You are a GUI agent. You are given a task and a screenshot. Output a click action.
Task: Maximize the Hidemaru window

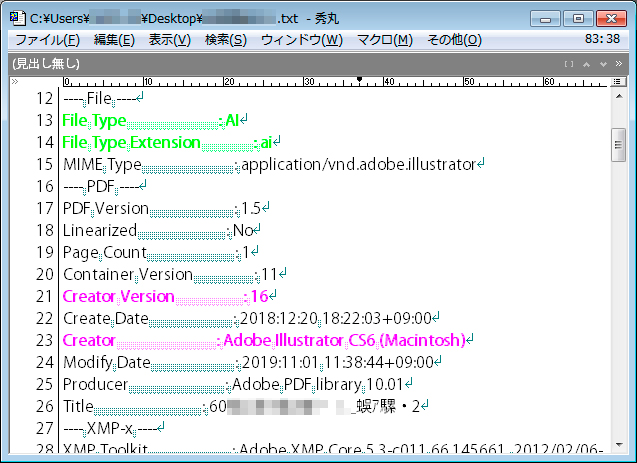click(x=578, y=19)
